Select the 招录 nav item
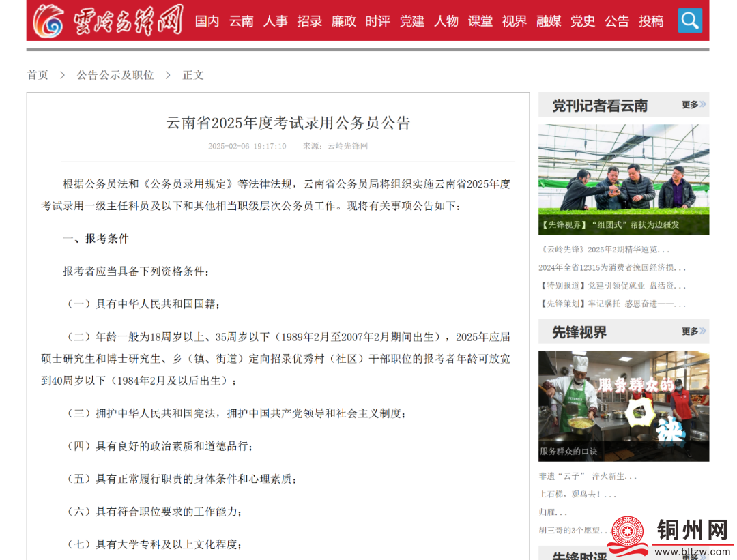The height and width of the screenshot is (560, 737). click(x=309, y=21)
